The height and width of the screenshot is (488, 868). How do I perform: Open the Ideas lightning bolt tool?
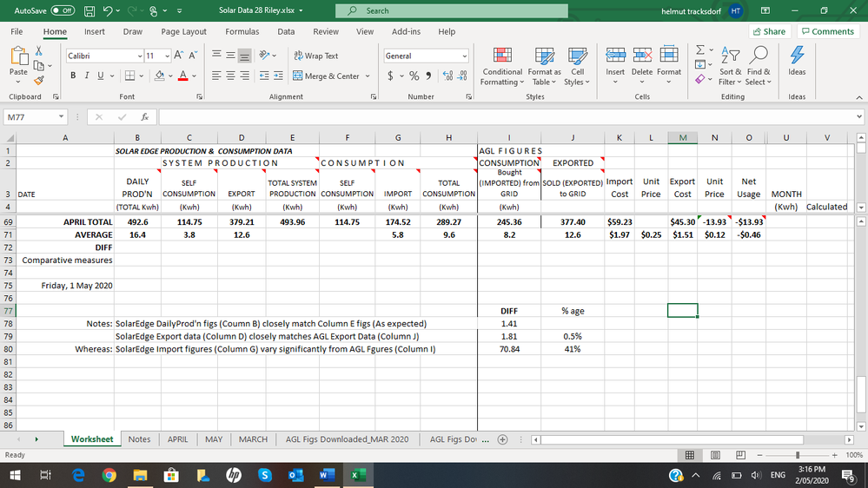pyautogui.click(x=796, y=56)
